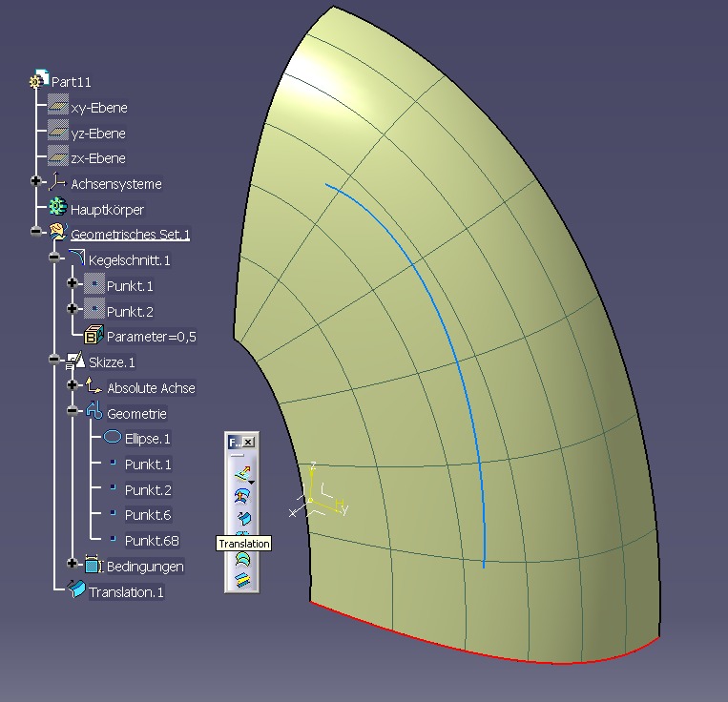Select the Extrude surface tool icon
The height and width of the screenshot is (702, 728).
(x=242, y=474)
